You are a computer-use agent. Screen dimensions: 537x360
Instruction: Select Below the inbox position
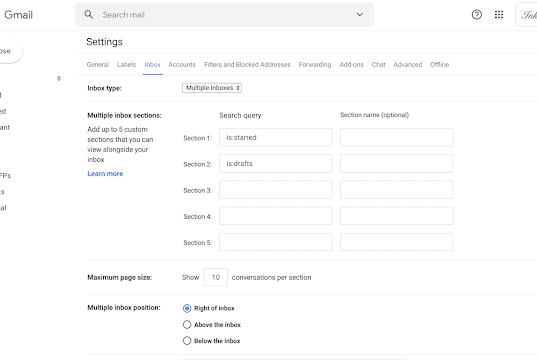pos(187,341)
